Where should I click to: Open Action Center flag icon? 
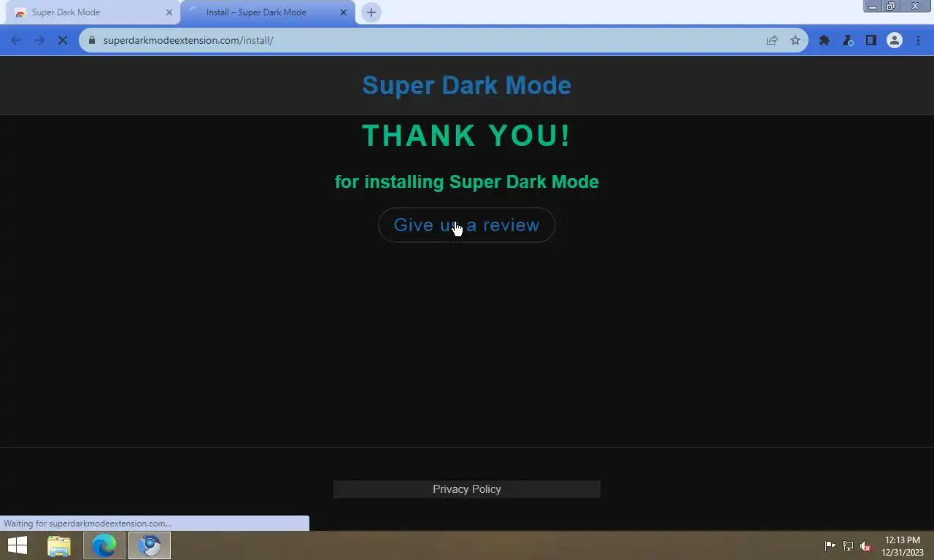pyautogui.click(x=830, y=545)
